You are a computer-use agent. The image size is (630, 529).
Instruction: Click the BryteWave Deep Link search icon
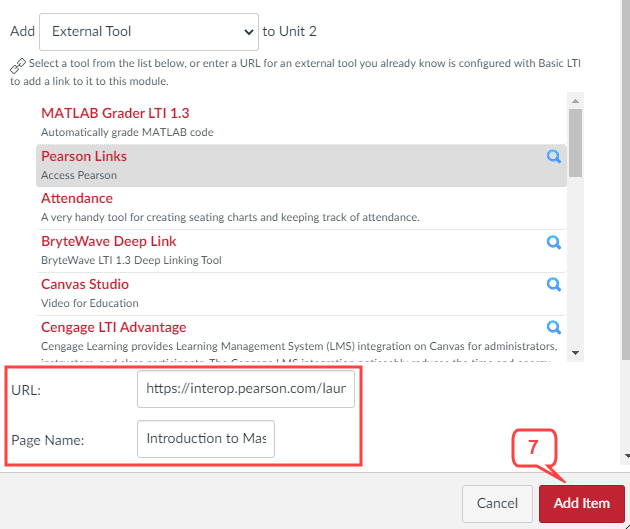point(554,242)
